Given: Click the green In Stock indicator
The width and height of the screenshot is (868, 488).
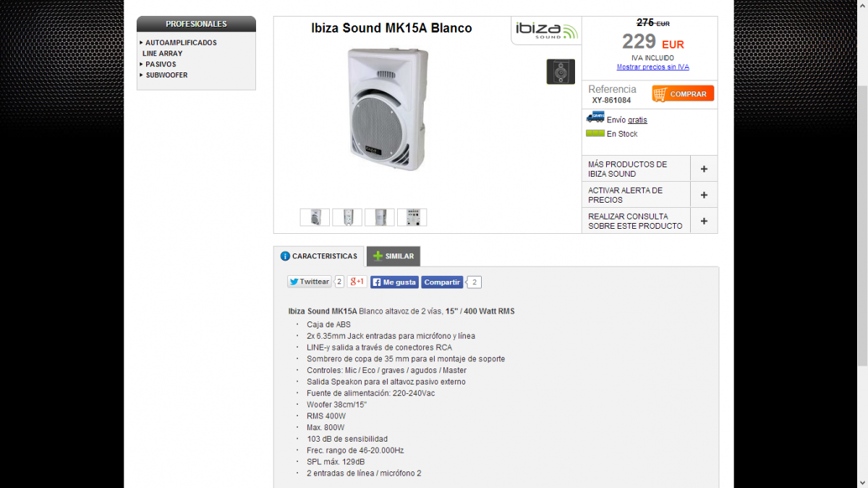Looking at the screenshot, I should (595, 133).
